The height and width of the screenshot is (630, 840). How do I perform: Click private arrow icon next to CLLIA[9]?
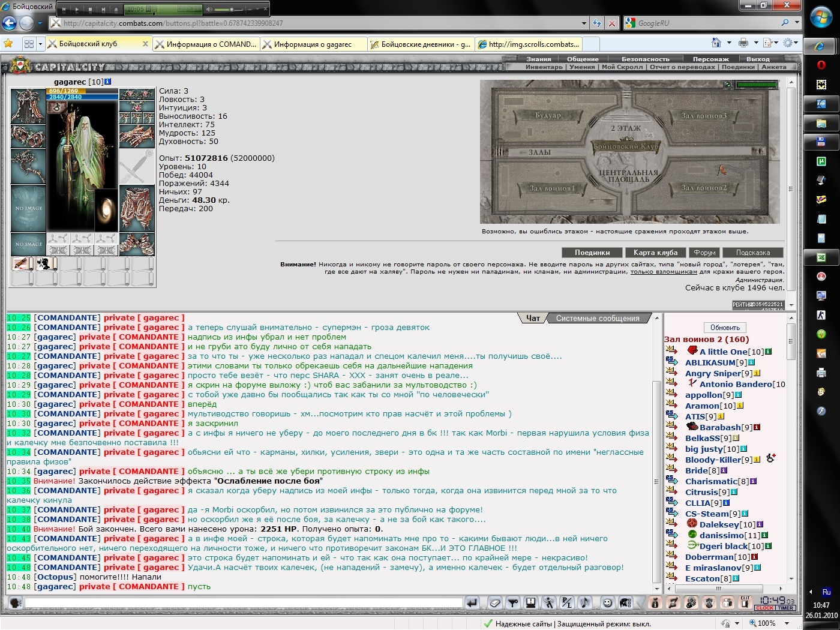tap(671, 502)
